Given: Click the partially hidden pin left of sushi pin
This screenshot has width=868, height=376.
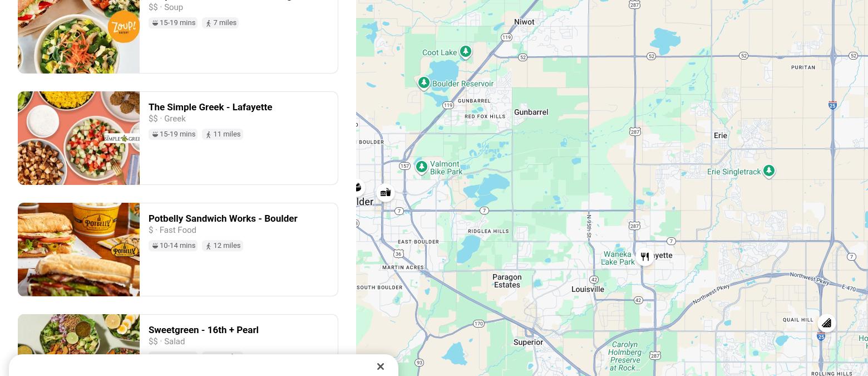Looking at the screenshot, I should pyautogui.click(x=359, y=187).
